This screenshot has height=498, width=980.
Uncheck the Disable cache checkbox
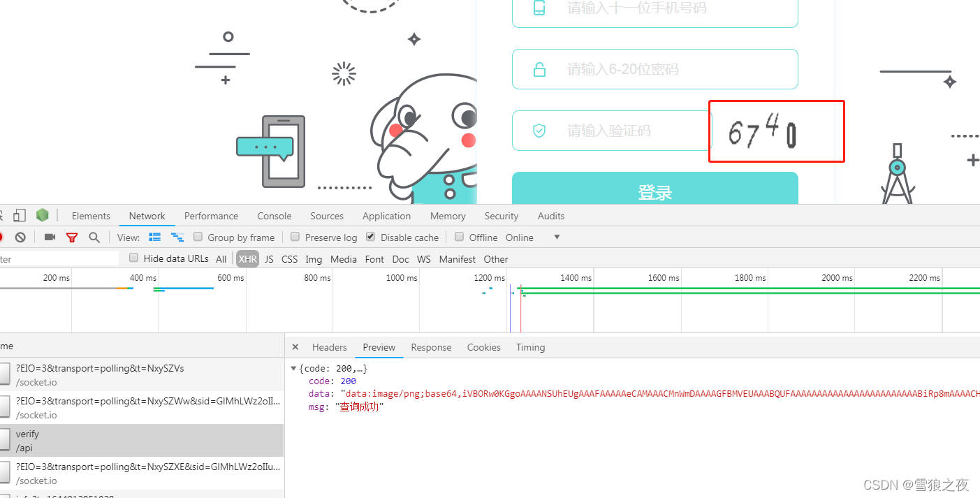pos(370,237)
